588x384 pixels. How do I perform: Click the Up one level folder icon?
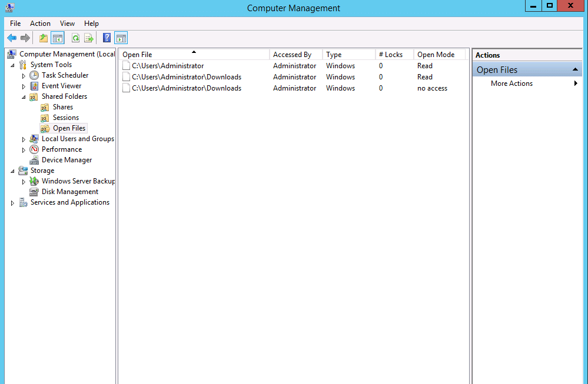click(x=44, y=38)
